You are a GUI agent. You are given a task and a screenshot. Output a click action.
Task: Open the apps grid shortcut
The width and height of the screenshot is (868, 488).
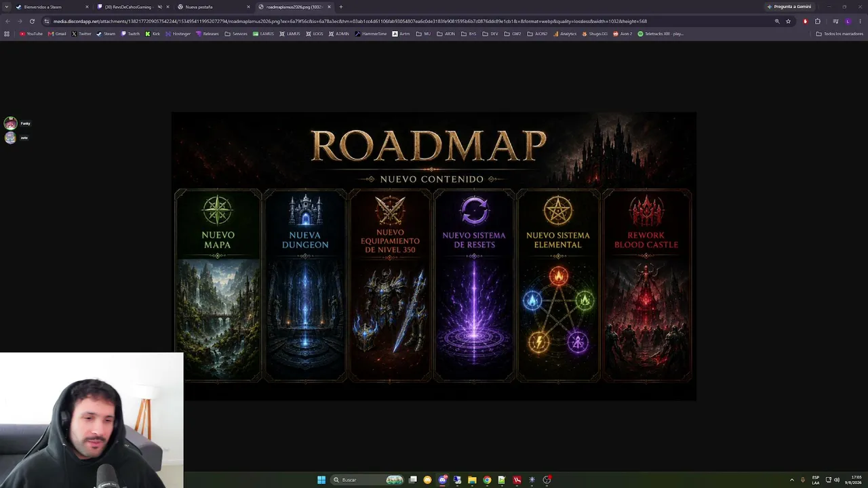coord(7,34)
